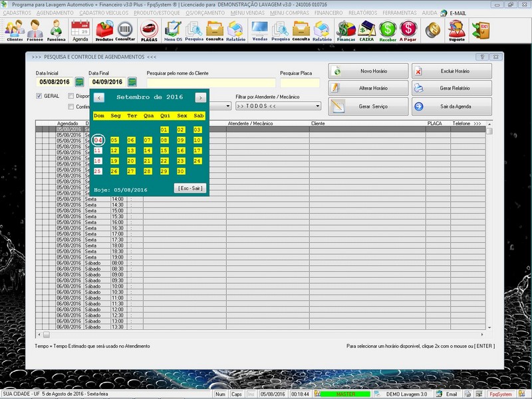The height and width of the screenshot is (399, 532).
Task: Open the PLACAS car icon
Action: [149, 31]
